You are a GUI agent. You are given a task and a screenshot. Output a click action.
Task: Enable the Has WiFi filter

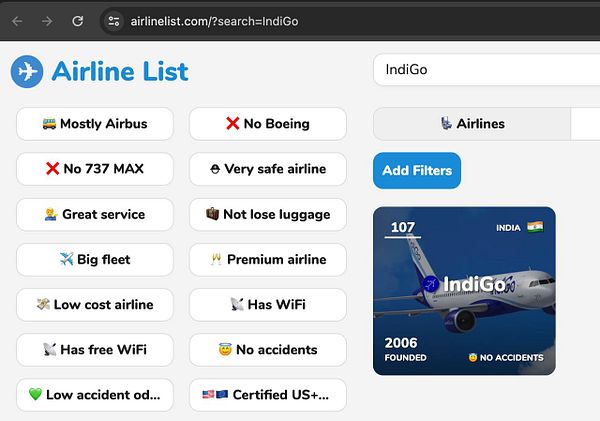pos(268,305)
